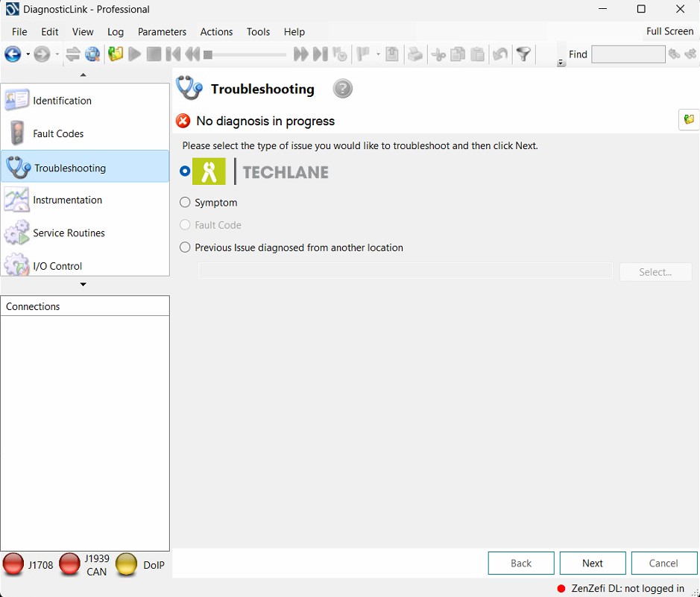
Task: Click the log playback position slider
Action: (245, 54)
